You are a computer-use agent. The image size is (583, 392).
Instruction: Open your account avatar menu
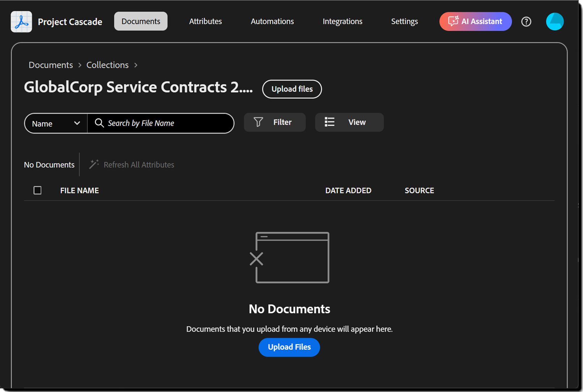point(555,21)
